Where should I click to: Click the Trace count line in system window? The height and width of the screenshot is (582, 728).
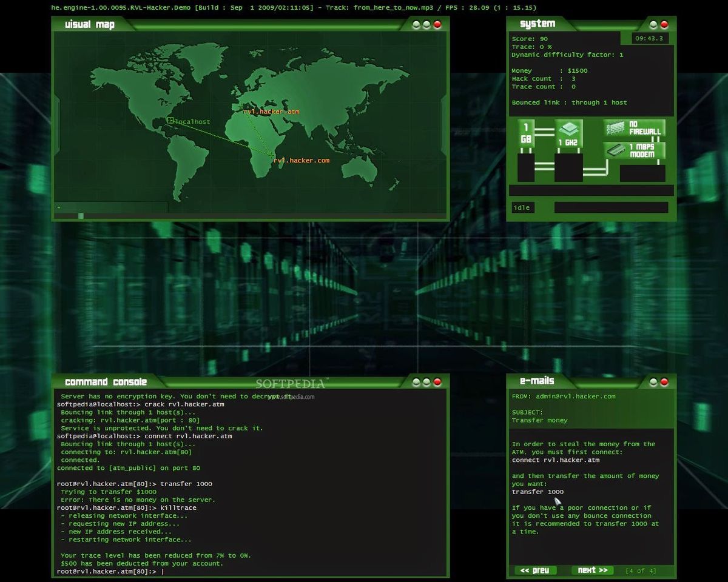pyautogui.click(x=544, y=87)
